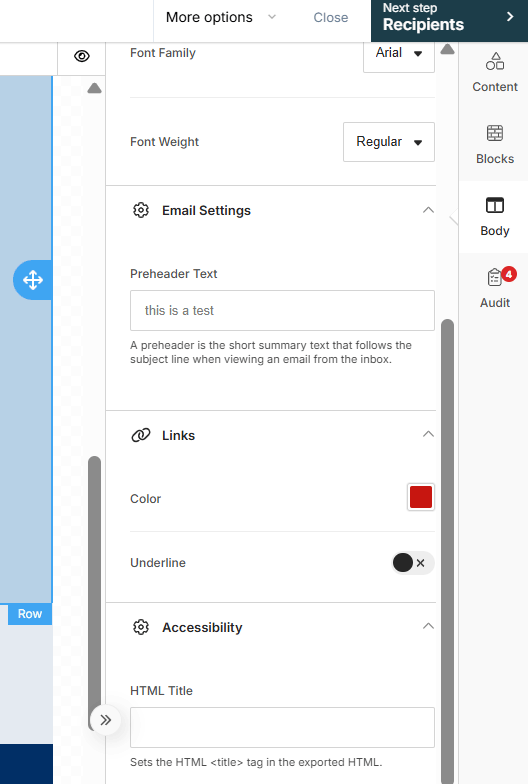This screenshot has width=528, height=784.
Task: Focus the Preheader Text input field
Action: [x=282, y=310]
